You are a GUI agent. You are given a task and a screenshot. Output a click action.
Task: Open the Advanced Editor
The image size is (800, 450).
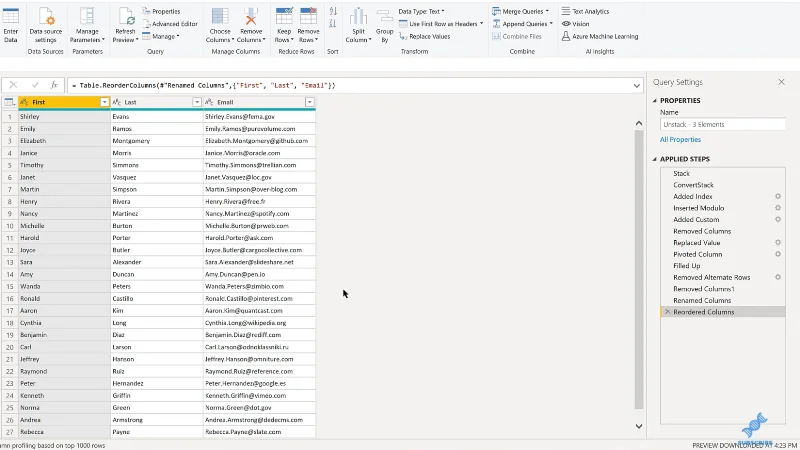[x=170, y=24]
